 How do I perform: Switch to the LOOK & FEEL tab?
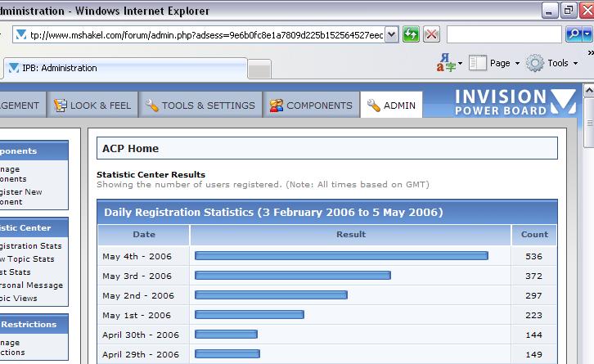coord(92,106)
